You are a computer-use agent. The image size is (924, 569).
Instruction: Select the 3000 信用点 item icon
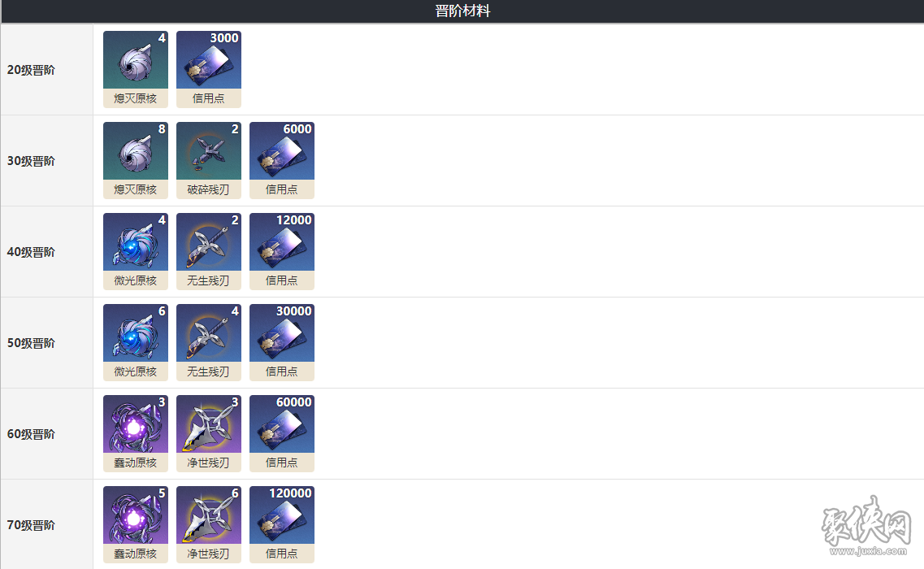click(209, 69)
